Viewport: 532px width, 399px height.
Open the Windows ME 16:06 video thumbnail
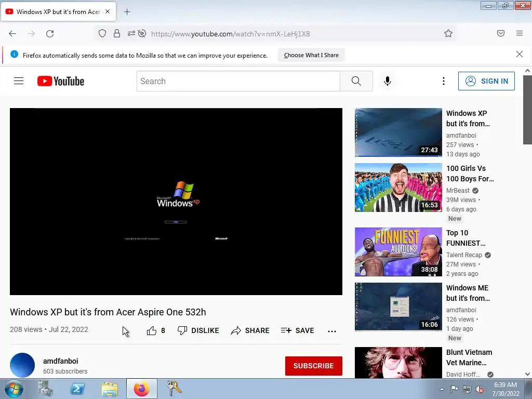coord(398,307)
